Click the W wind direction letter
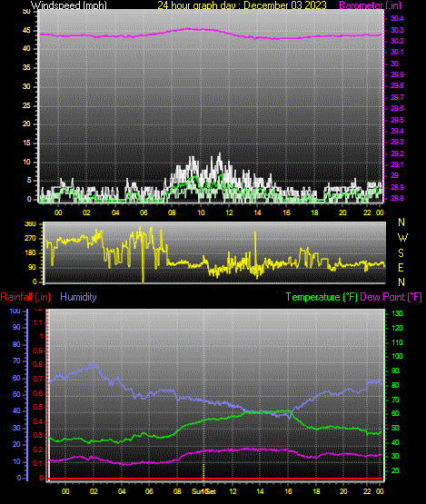 (402, 238)
